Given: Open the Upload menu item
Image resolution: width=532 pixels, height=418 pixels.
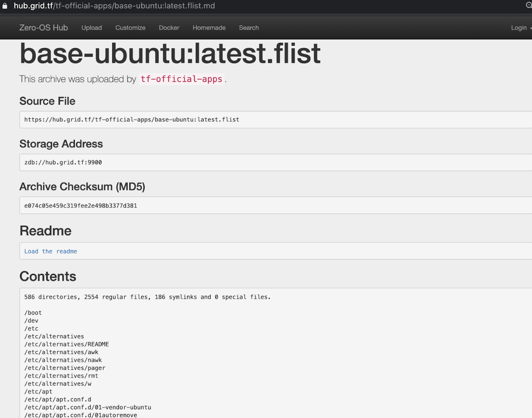Looking at the screenshot, I should pyautogui.click(x=91, y=28).
